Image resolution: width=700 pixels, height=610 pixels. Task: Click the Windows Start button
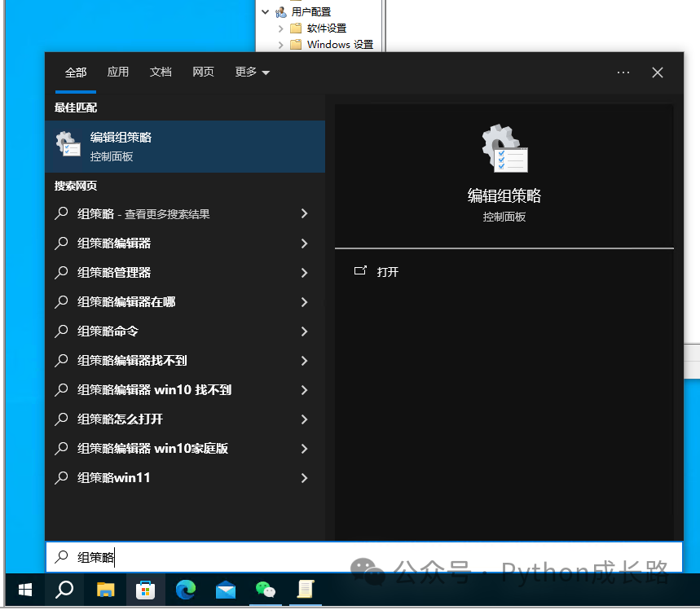[24, 590]
